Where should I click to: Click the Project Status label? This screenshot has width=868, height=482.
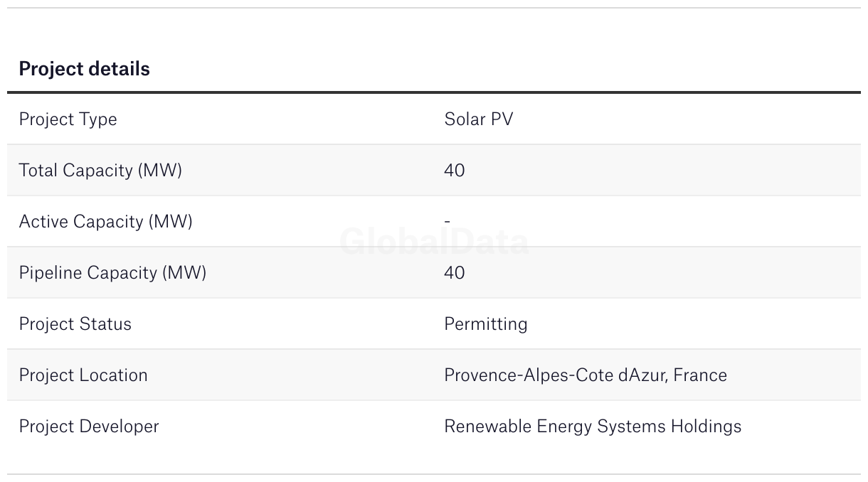(75, 324)
